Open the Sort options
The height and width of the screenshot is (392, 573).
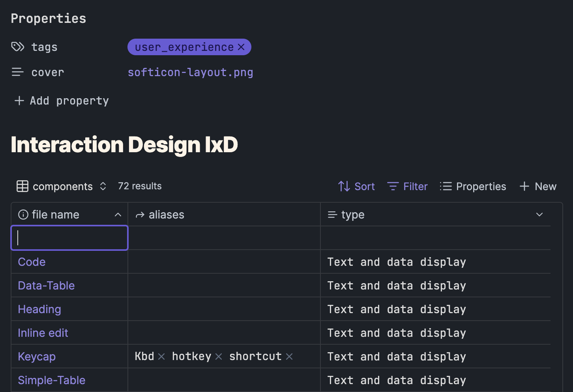[x=356, y=187]
